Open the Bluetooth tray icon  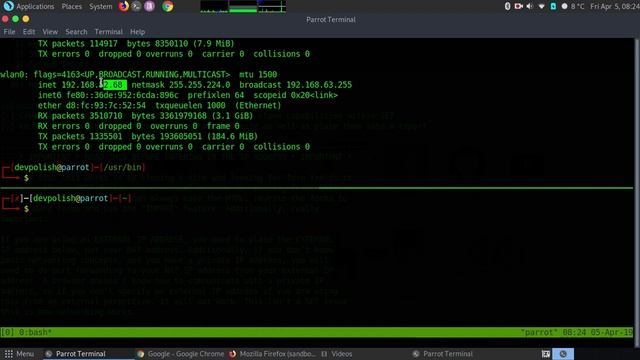click(x=507, y=6)
